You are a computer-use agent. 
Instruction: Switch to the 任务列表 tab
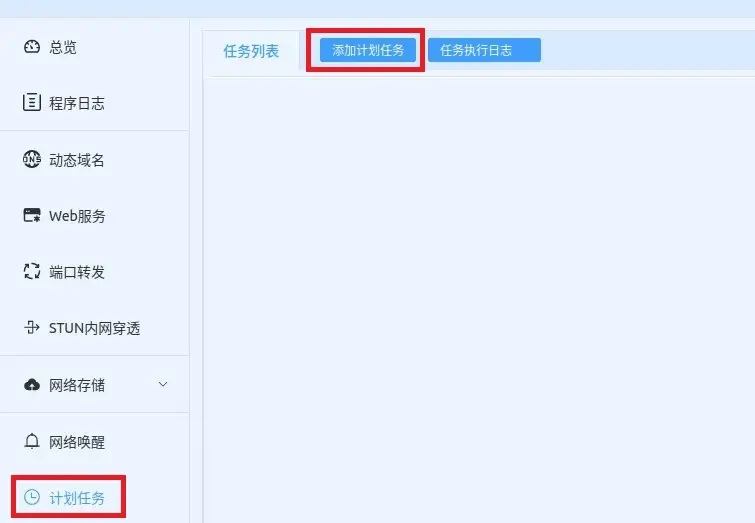pos(251,51)
